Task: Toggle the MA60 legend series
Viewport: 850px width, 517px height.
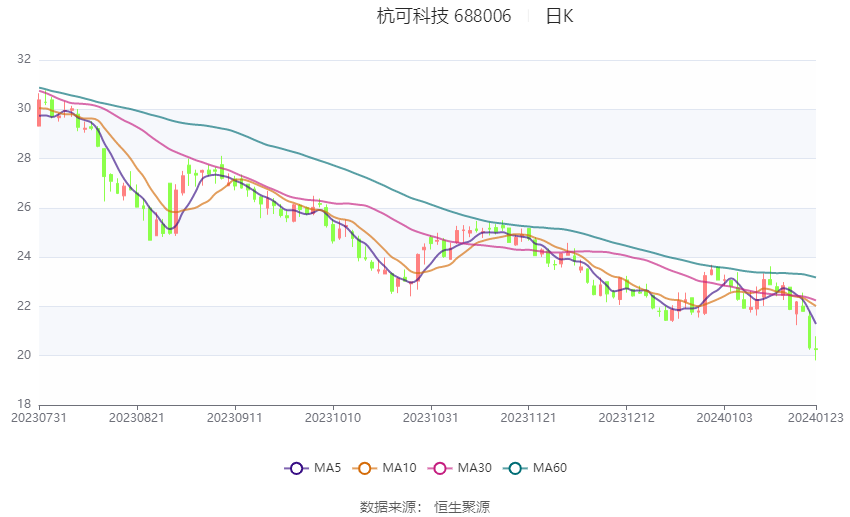Action: (535, 468)
